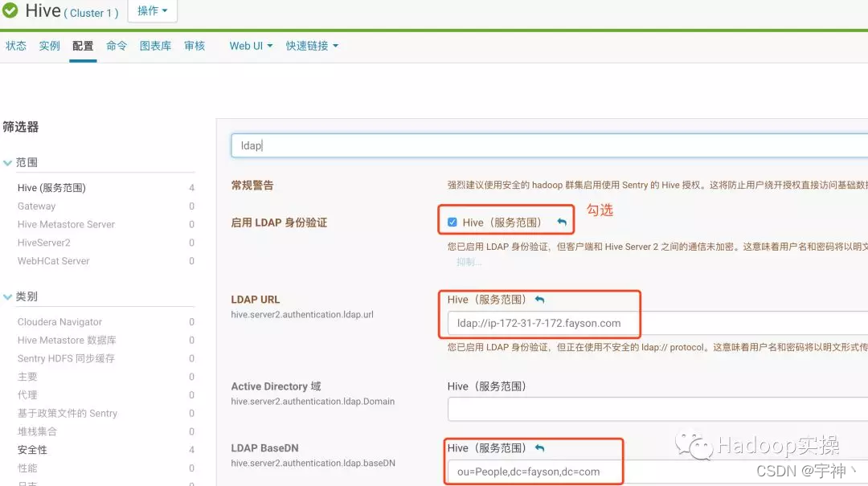Click the LDAP URL input field
868x486 pixels.
click(657, 323)
